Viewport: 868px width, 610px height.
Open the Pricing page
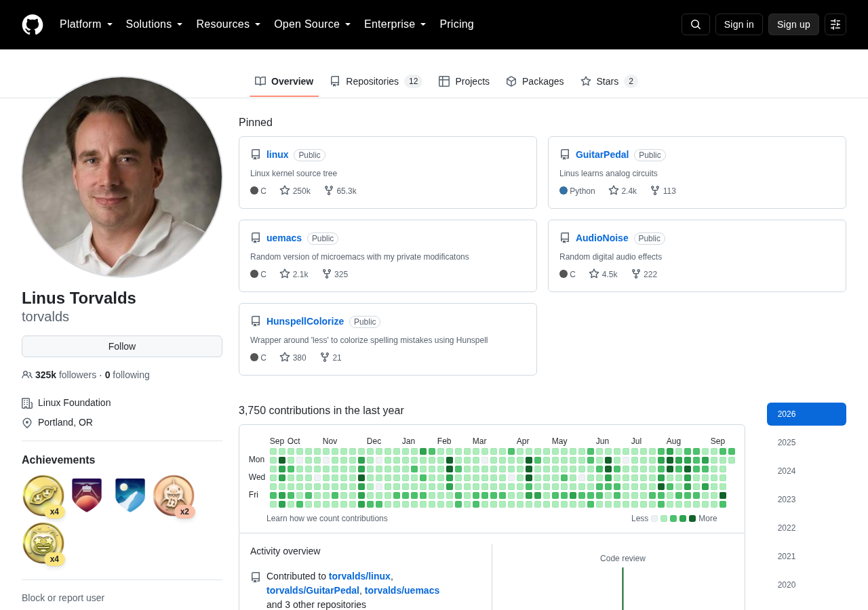tap(457, 24)
